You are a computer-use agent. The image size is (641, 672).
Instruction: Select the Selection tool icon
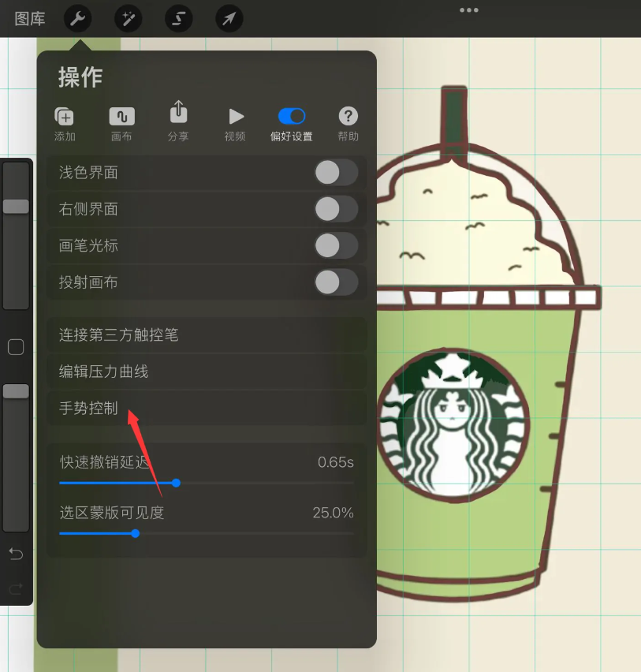[178, 19]
